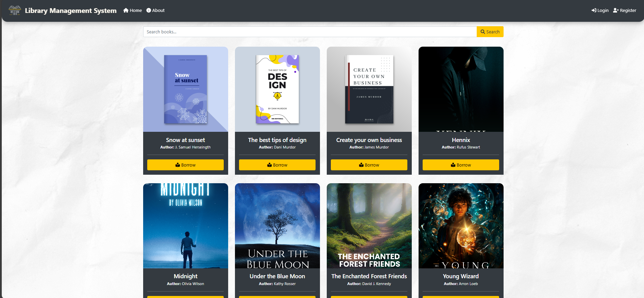Select the title 'Snow at sunset'
The width and height of the screenshot is (644, 298).
(186, 140)
